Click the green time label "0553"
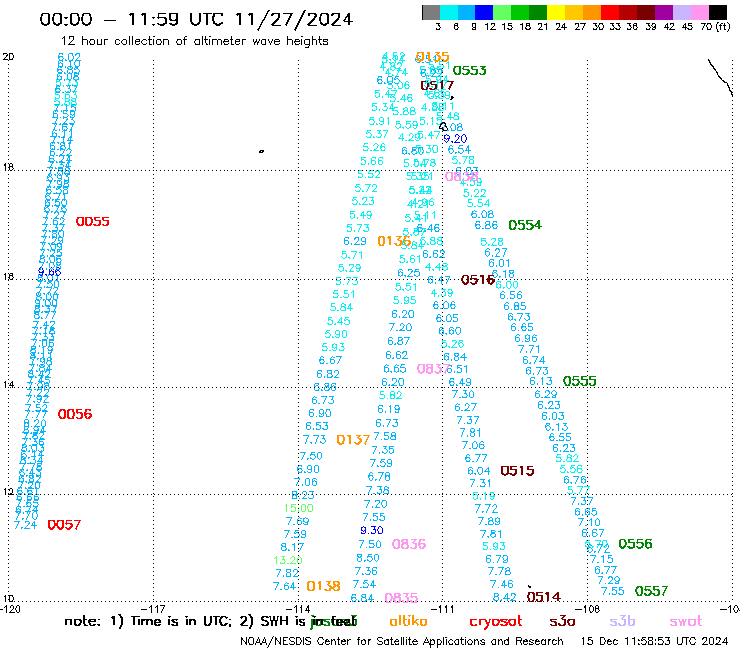This screenshot has width=740, height=650. pyautogui.click(x=469, y=70)
